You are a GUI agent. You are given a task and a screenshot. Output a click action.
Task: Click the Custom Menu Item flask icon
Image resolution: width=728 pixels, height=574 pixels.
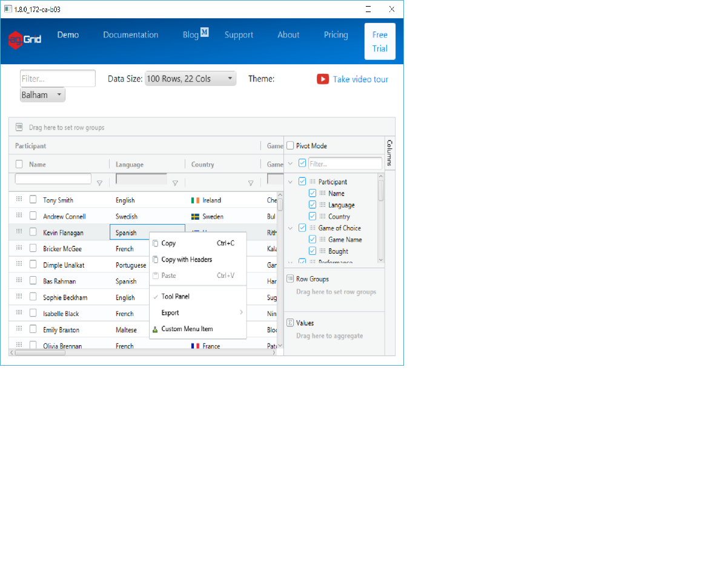point(156,329)
